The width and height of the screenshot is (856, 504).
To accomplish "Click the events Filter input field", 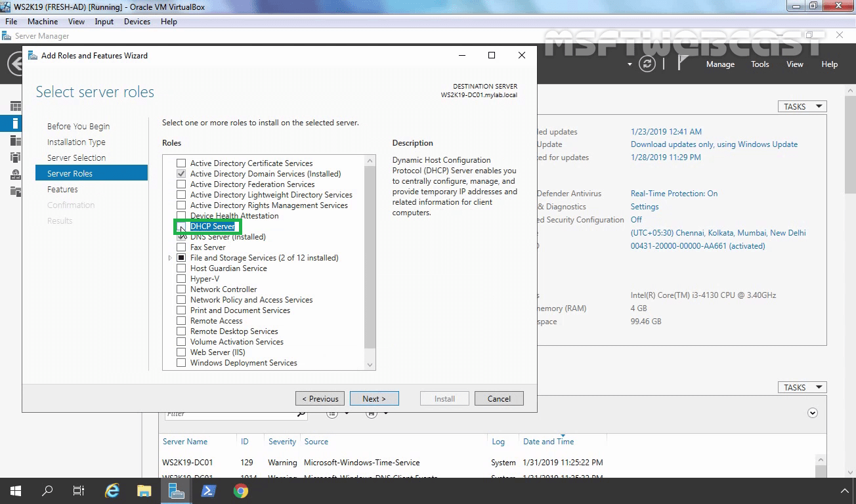I will coord(229,413).
